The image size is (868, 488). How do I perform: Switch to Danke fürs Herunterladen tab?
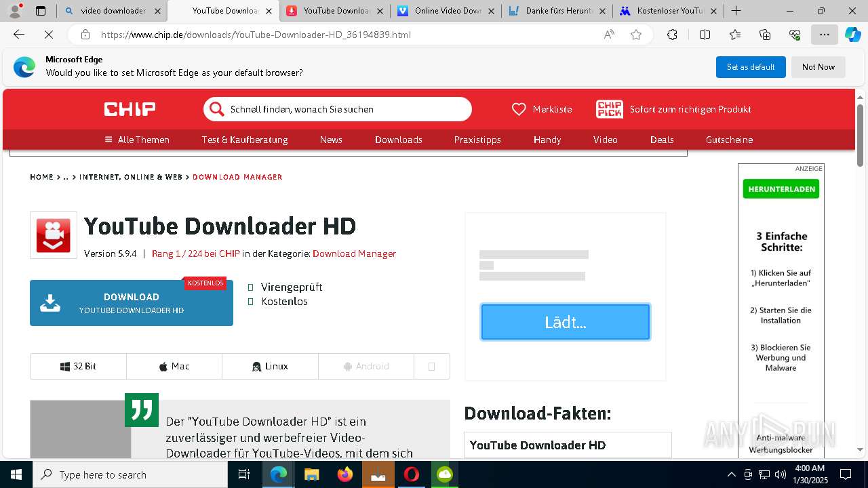tap(557, 11)
